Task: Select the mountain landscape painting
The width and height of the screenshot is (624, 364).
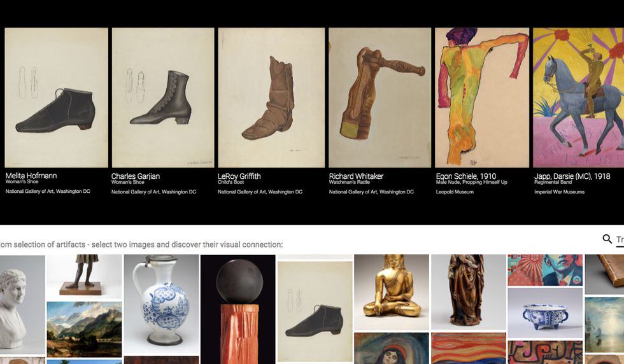Action: tap(84, 330)
